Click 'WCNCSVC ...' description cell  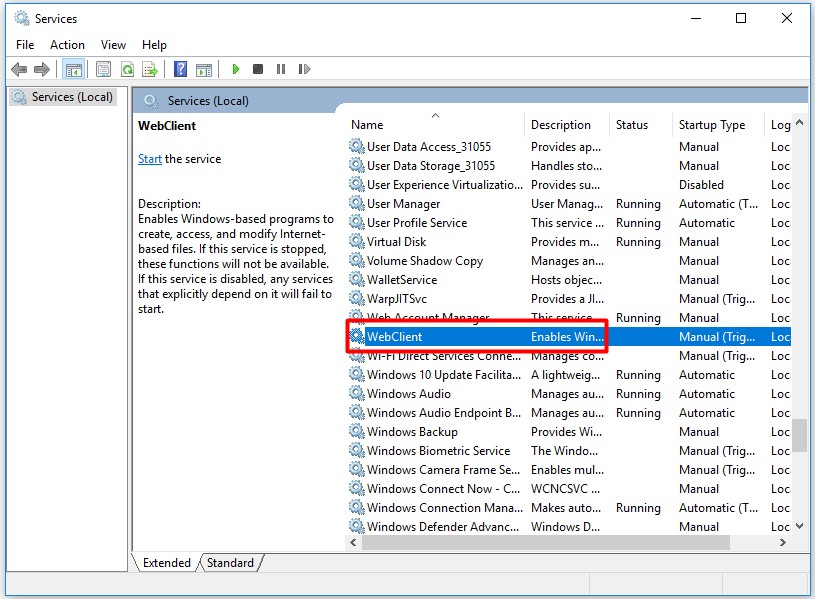(x=565, y=489)
